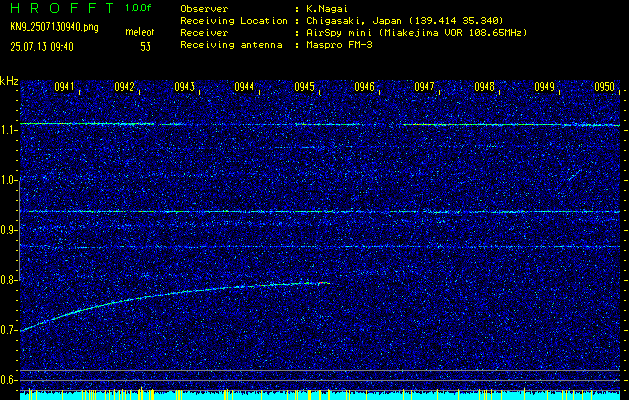The width and height of the screenshot is (629, 400).
Task: Click the Receiving antenna value Maspro FM-3
Action: coord(338,45)
